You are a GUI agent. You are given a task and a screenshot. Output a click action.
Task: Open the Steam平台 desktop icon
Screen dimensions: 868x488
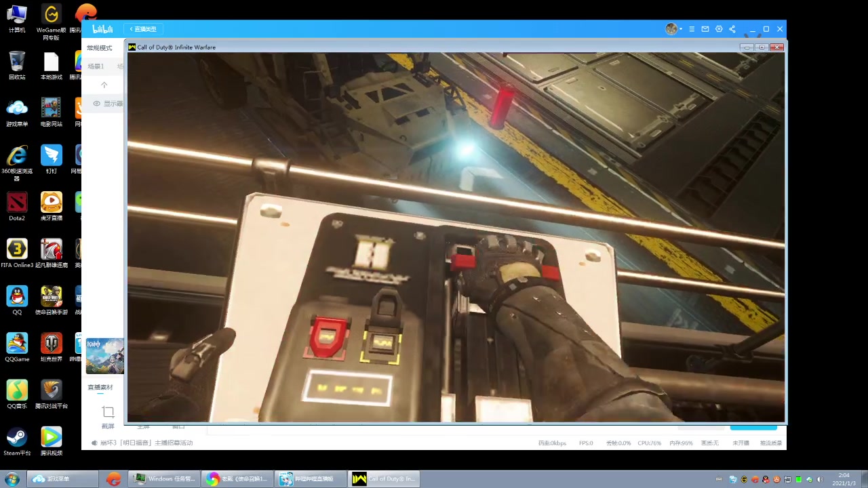(x=17, y=441)
